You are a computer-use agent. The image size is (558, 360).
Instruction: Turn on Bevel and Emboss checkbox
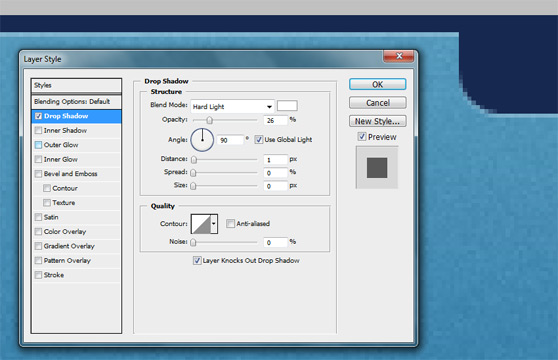coord(38,174)
